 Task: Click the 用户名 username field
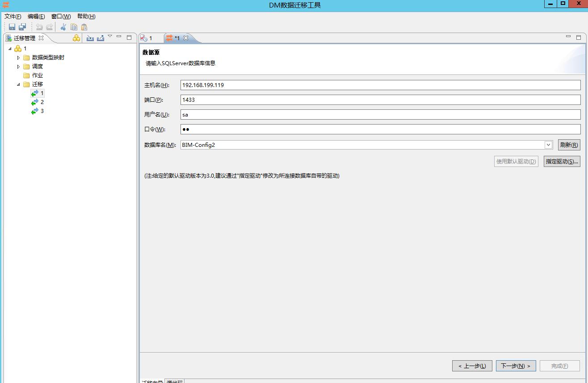(381, 114)
